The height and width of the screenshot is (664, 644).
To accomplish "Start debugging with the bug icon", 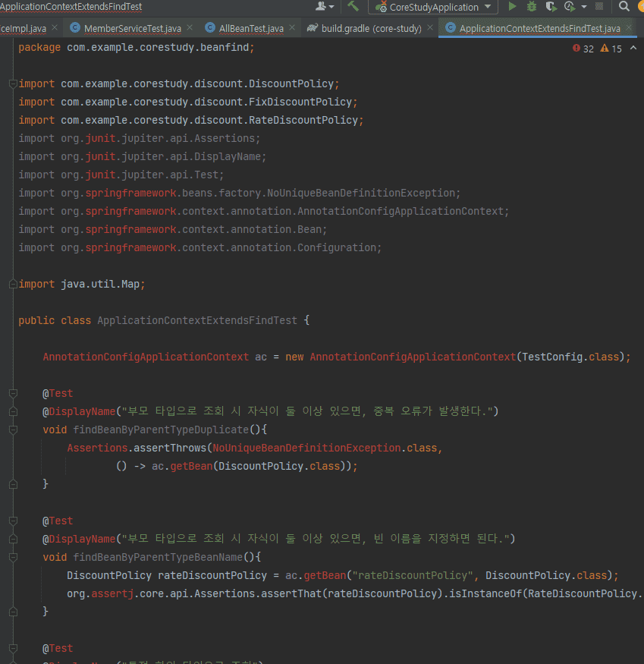I will (532, 7).
